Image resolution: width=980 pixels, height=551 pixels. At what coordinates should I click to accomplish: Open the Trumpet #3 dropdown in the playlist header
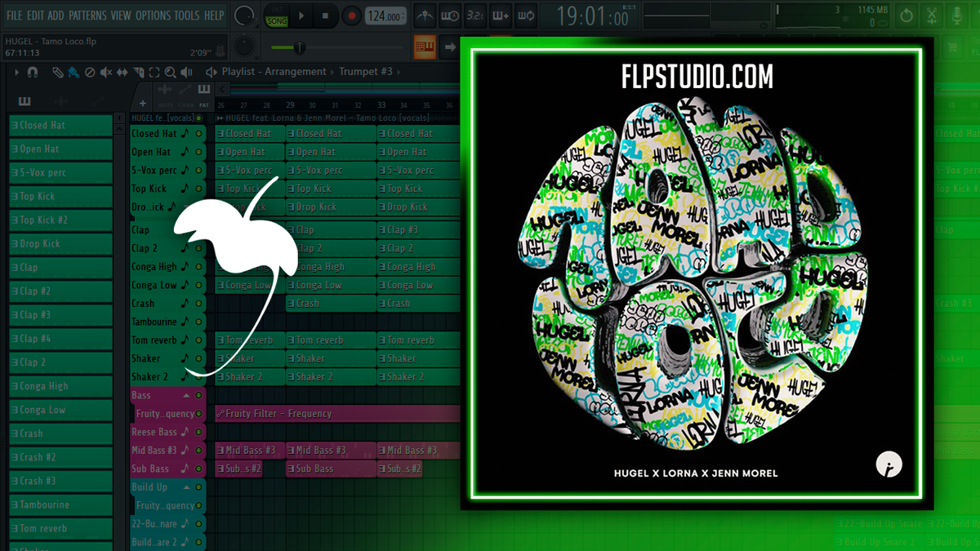(x=399, y=72)
